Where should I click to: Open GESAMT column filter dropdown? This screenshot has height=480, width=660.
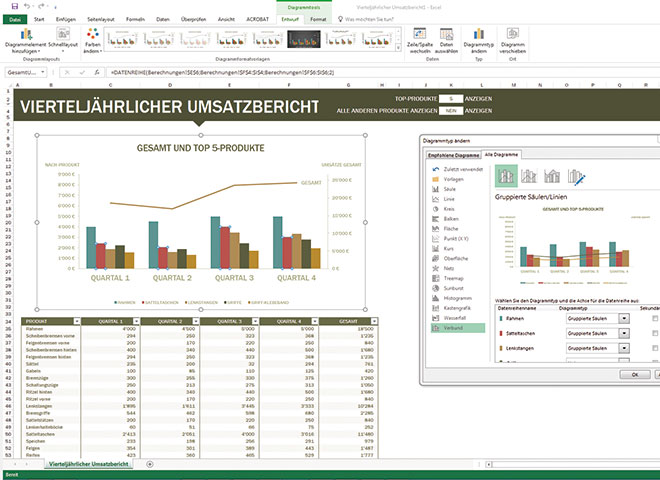click(x=374, y=321)
